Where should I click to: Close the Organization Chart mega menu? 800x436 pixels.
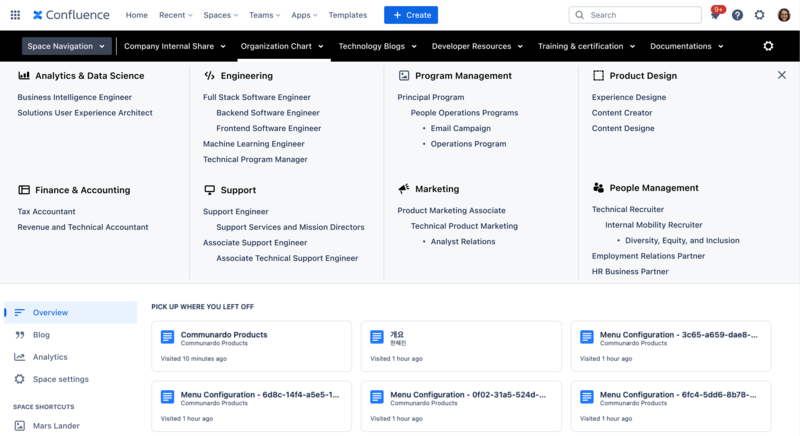(782, 75)
